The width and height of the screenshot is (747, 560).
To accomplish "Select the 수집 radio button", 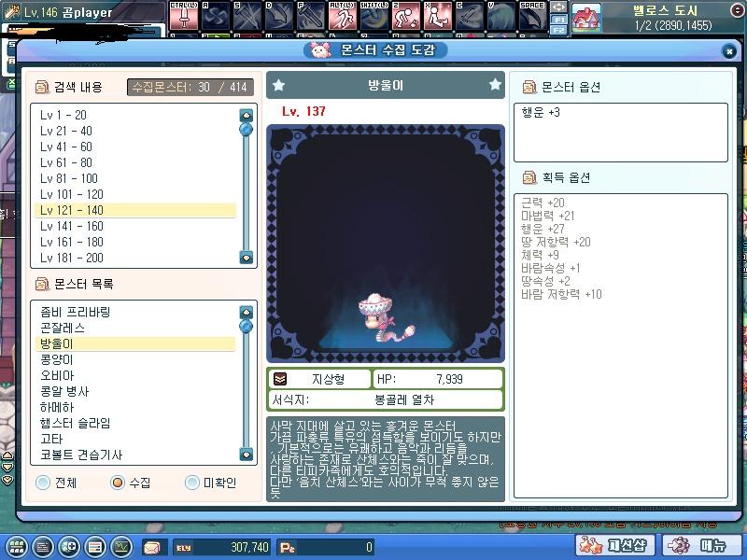I will click(118, 483).
